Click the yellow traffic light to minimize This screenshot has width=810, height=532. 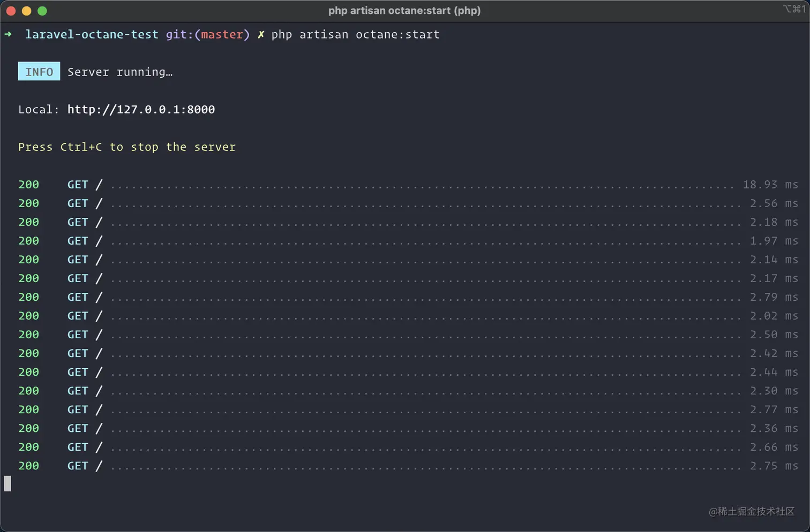click(26, 10)
